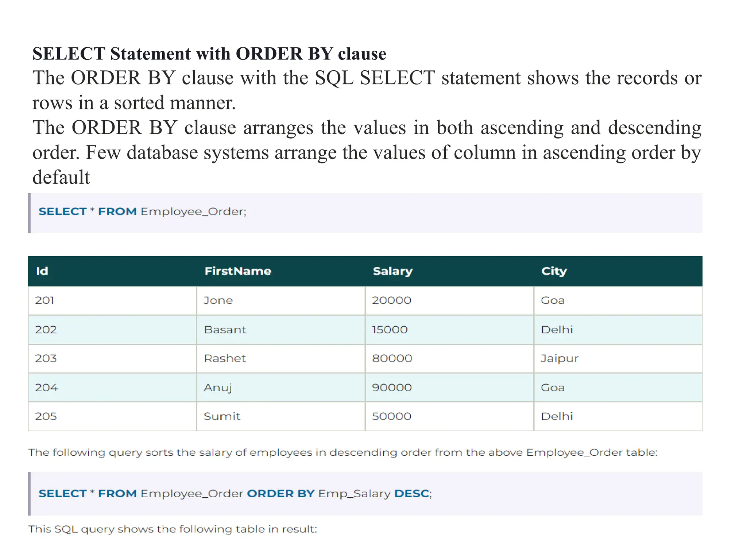The width and height of the screenshot is (747, 560).
Task: Click the salary value '15000'
Action: pos(390,330)
